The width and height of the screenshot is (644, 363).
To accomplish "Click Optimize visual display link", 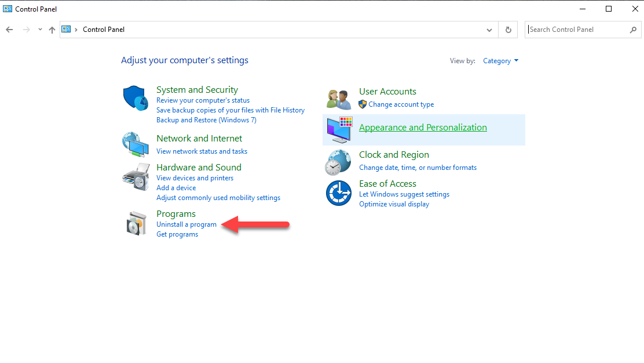I will click(x=394, y=204).
